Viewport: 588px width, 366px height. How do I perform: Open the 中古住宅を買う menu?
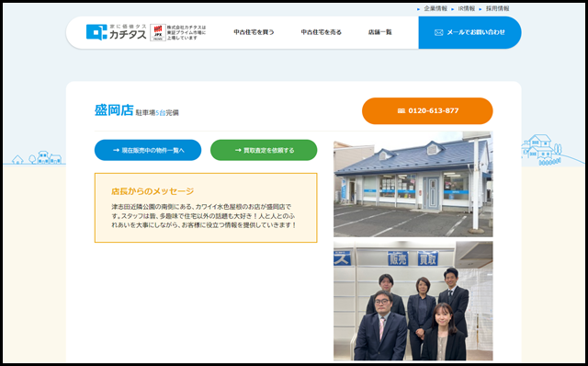coord(254,32)
